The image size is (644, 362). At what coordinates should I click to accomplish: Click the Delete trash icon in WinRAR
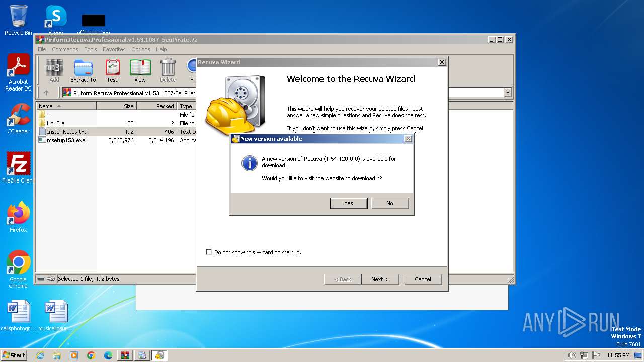(x=168, y=70)
